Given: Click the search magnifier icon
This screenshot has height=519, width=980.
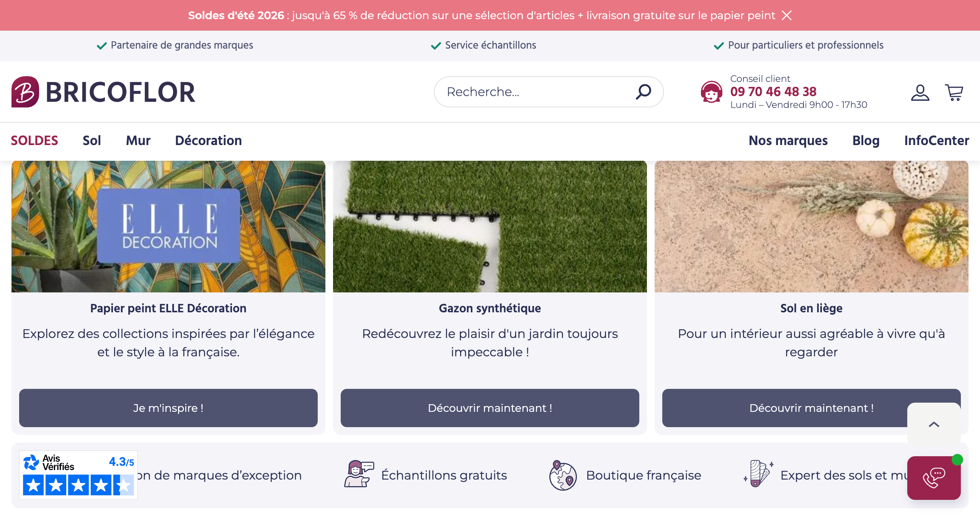Looking at the screenshot, I should [x=644, y=92].
